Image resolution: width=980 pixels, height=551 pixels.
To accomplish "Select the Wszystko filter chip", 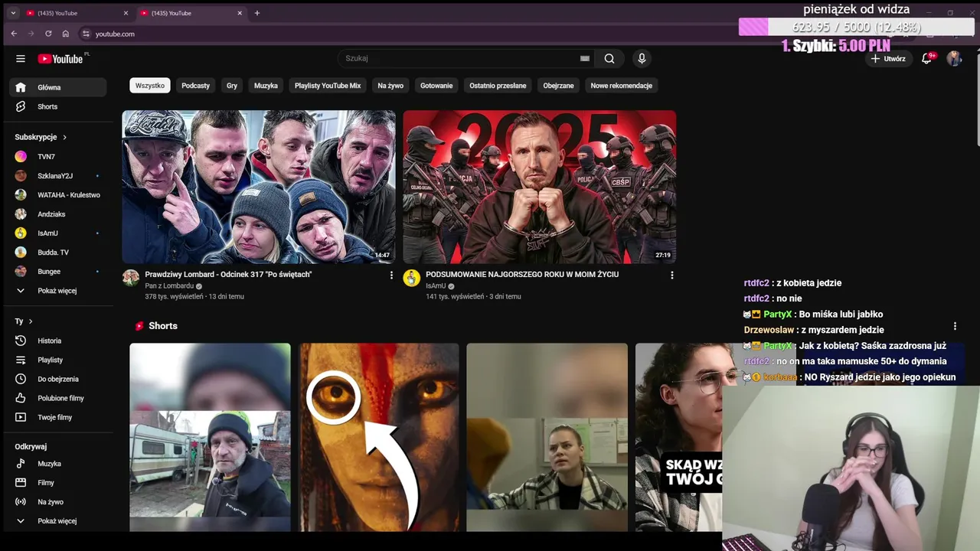I will click(x=150, y=86).
